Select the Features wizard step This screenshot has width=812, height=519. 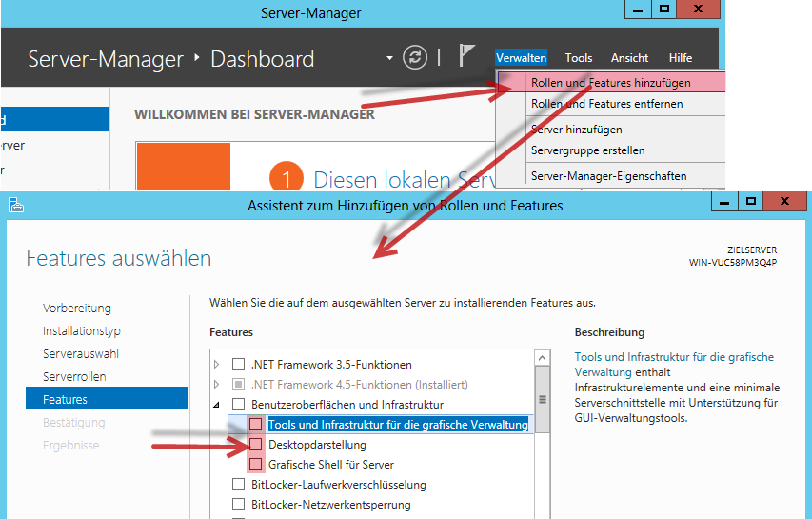107,398
